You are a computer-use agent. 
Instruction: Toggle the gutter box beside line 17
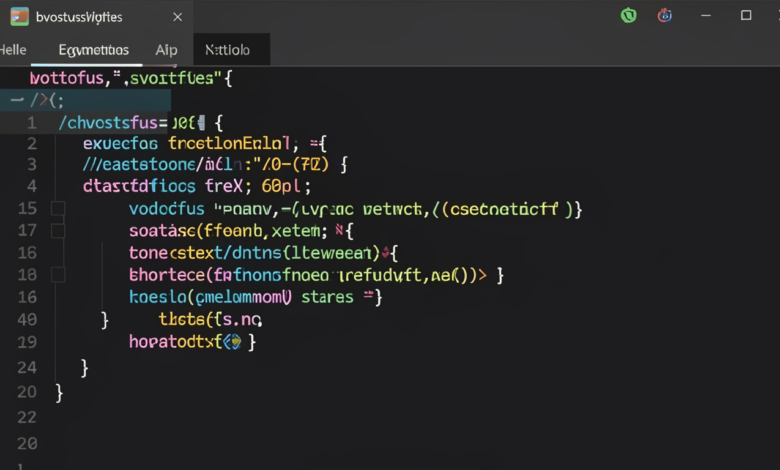58,231
